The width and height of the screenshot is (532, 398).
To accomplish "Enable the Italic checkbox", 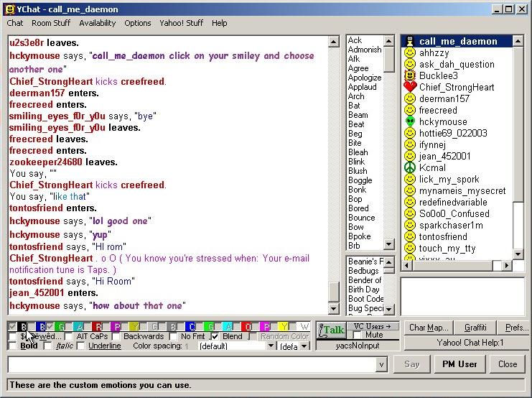I will click(x=48, y=346).
